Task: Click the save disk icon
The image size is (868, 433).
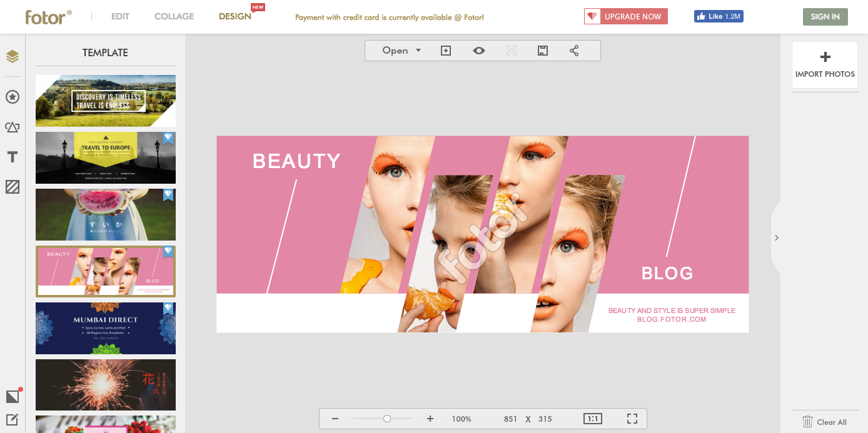Action: pyautogui.click(x=543, y=51)
